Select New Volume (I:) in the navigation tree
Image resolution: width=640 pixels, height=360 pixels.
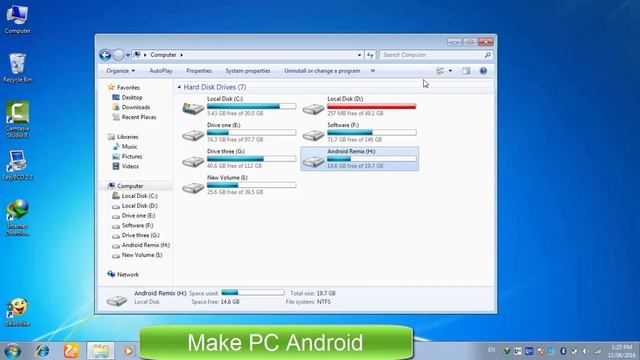point(142,255)
